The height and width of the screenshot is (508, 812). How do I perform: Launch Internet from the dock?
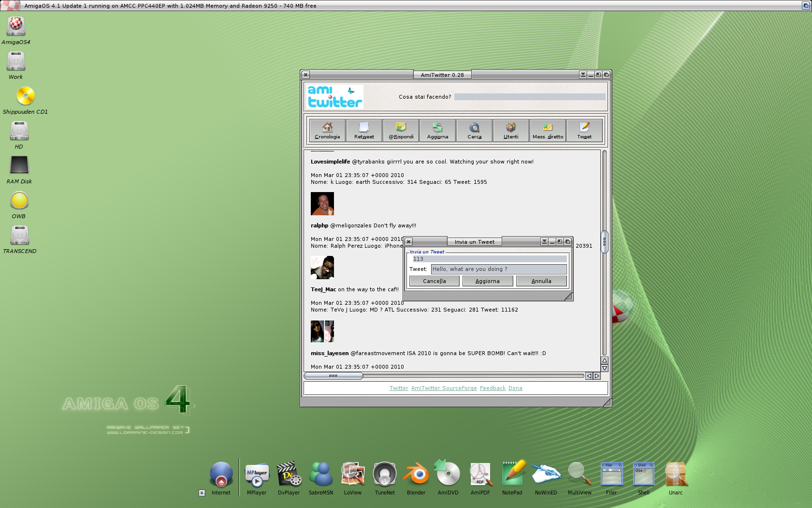pos(221,475)
